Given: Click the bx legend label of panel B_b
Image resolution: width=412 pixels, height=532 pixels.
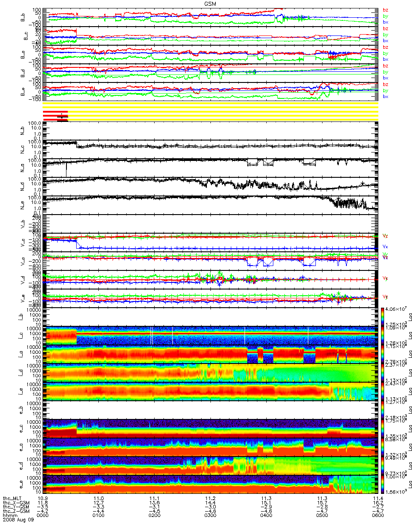Looking at the screenshot, I should 385,22.
